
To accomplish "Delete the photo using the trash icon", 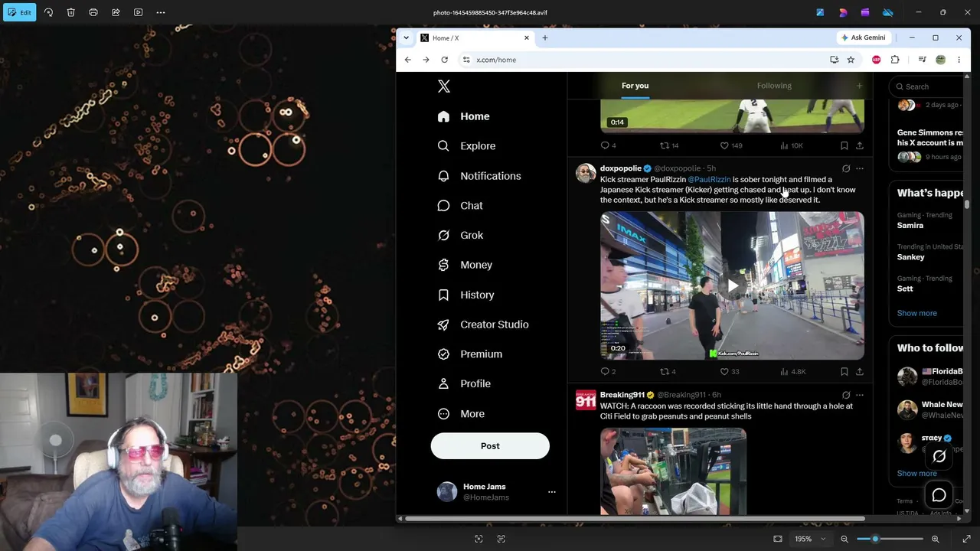I will coord(70,12).
